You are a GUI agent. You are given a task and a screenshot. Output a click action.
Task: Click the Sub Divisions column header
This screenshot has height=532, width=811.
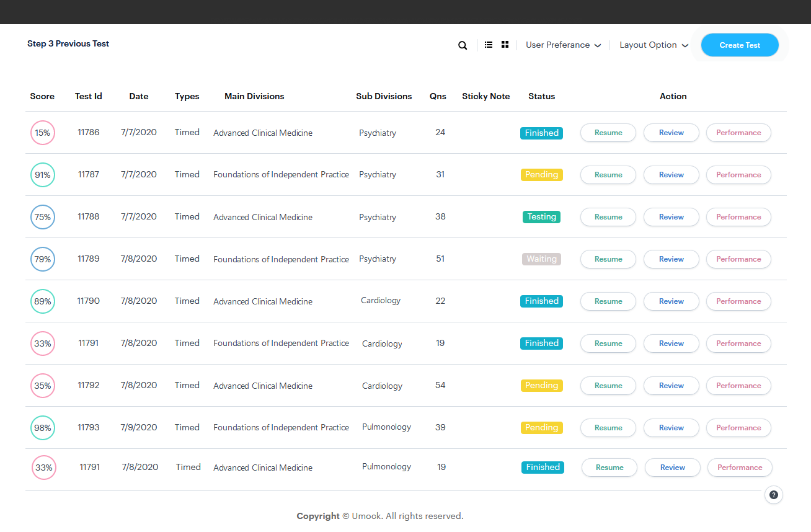[384, 97]
